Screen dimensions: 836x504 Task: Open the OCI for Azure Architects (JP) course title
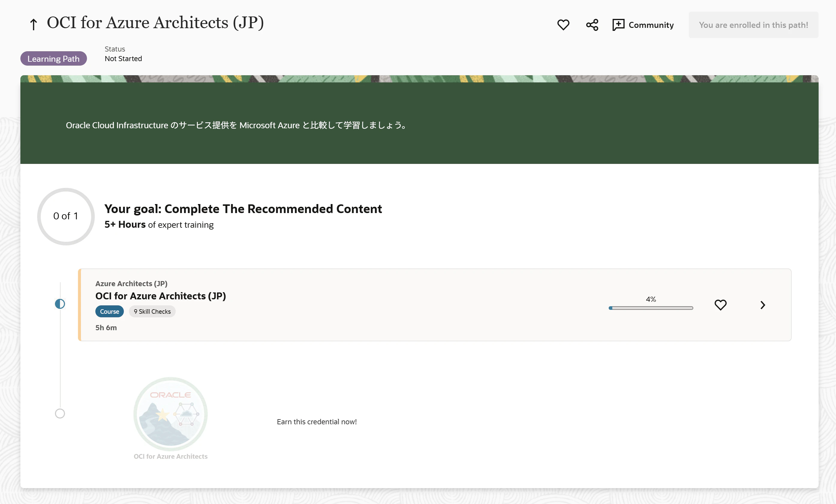click(x=160, y=296)
